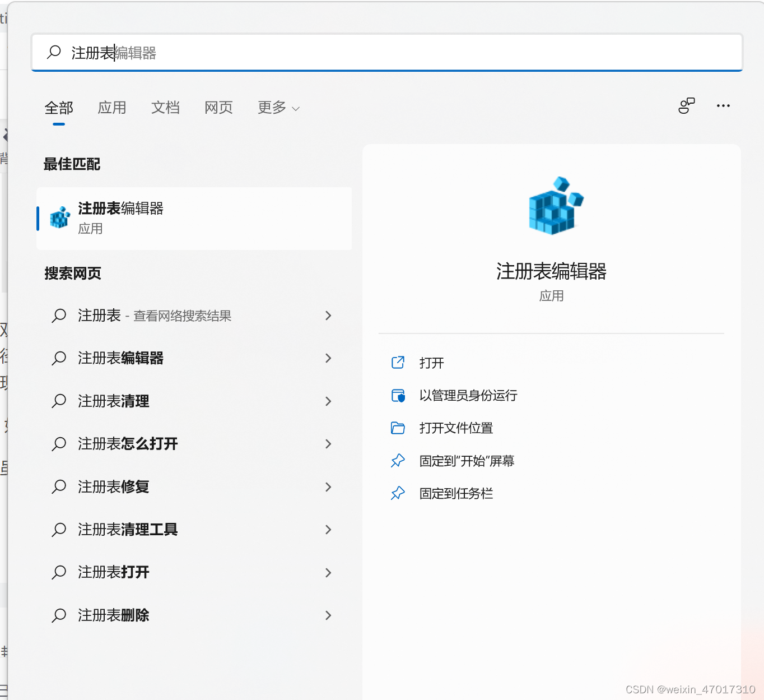Expand arrow next to 注册表打开
Image resolution: width=764 pixels, height=700 pixels.
click(x=328, y=572)
